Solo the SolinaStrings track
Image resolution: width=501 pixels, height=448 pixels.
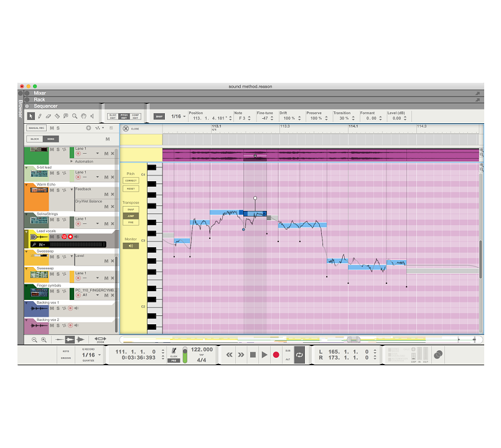tap(58, 220)
